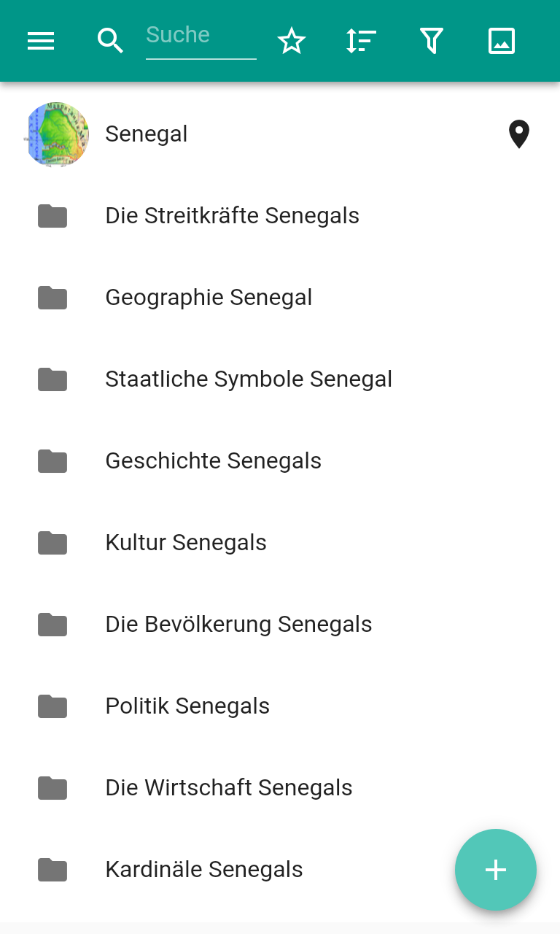This screenshot has width=560, height=934.
Task: Tap the magnifier search icon
Action: coord(110,41)
